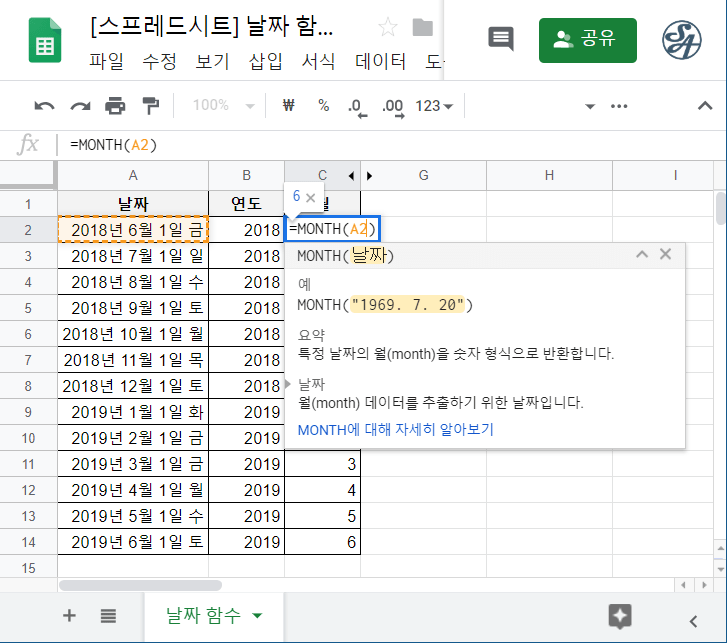727x643 pixels.
Task: Open the zoom 100% dropdown
Action: point(223,106)
